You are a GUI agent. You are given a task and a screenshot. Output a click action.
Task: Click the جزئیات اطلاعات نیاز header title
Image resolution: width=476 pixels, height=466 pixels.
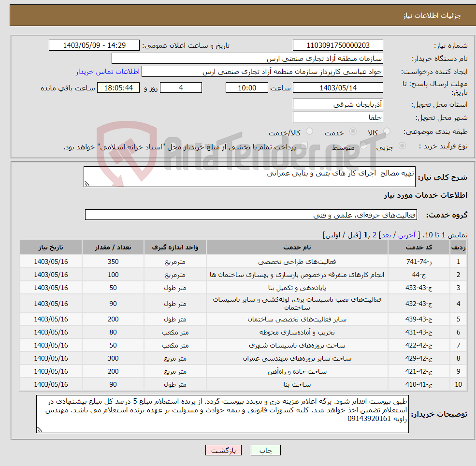pos(432,15)
